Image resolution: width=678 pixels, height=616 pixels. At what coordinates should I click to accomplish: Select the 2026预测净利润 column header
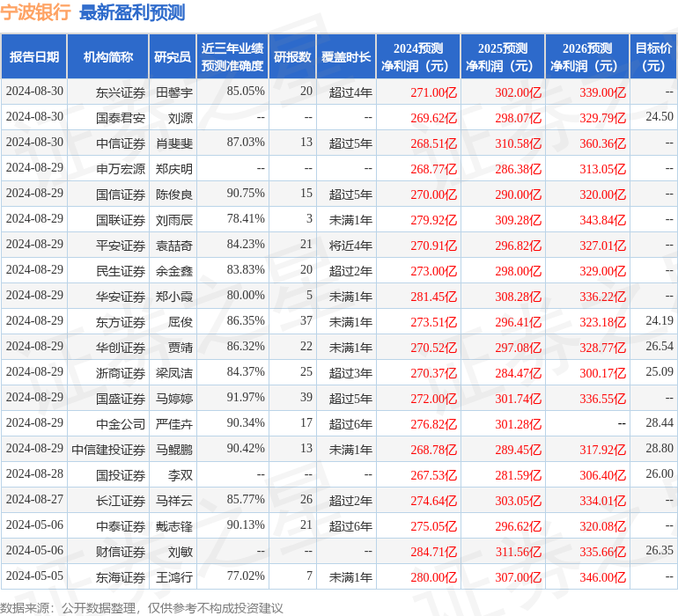click(x=587, y=56)
